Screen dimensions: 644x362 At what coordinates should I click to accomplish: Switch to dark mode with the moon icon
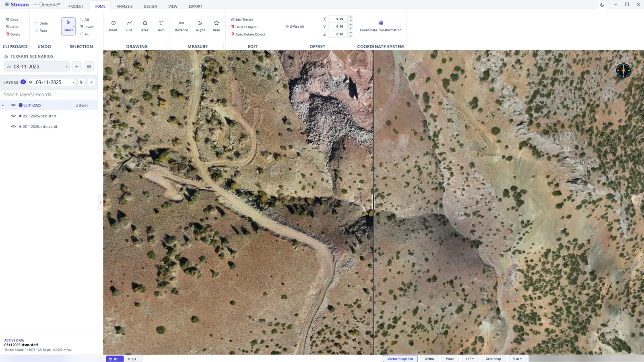[x=602, y=5]
